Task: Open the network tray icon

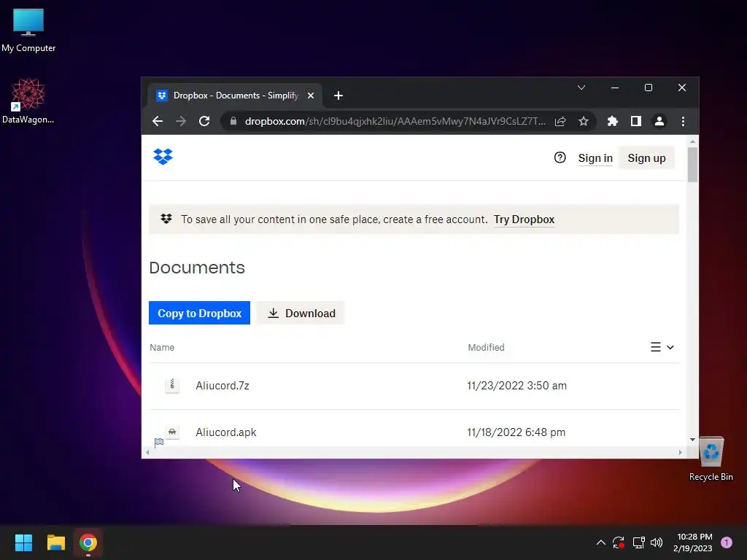Action: point(638,542)
